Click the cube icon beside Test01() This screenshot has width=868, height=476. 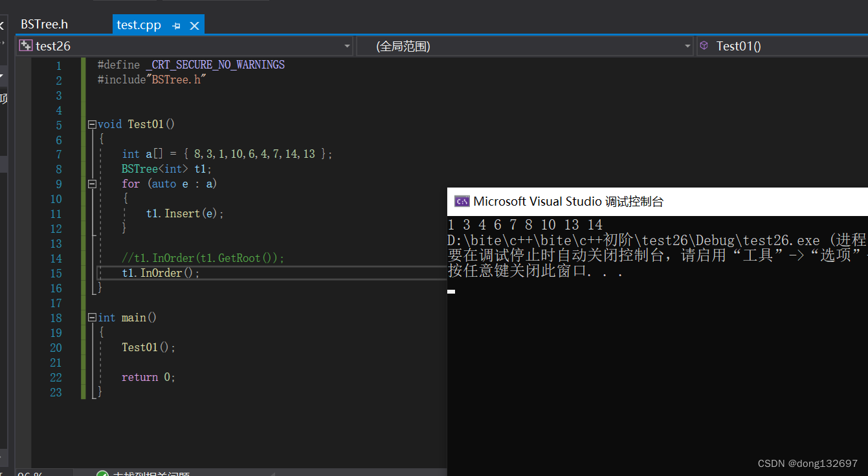704,46
